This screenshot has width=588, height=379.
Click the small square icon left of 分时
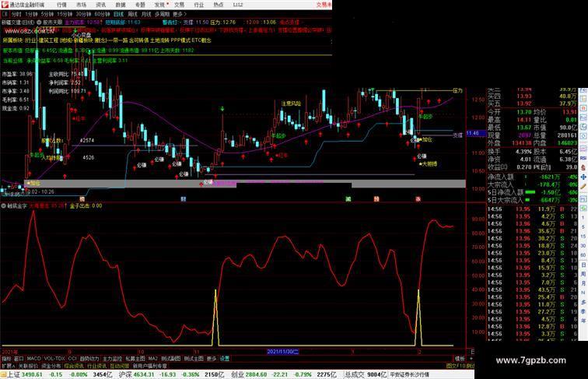click(x=5, y=14)
